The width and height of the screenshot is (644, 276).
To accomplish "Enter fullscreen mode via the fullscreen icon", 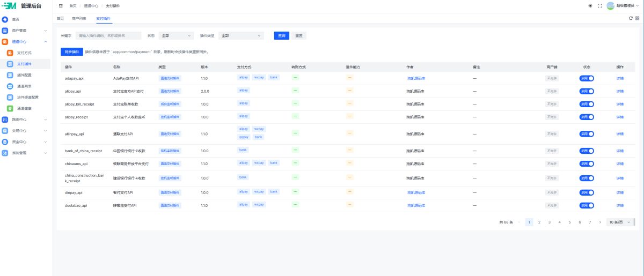I will click(600, 5).
